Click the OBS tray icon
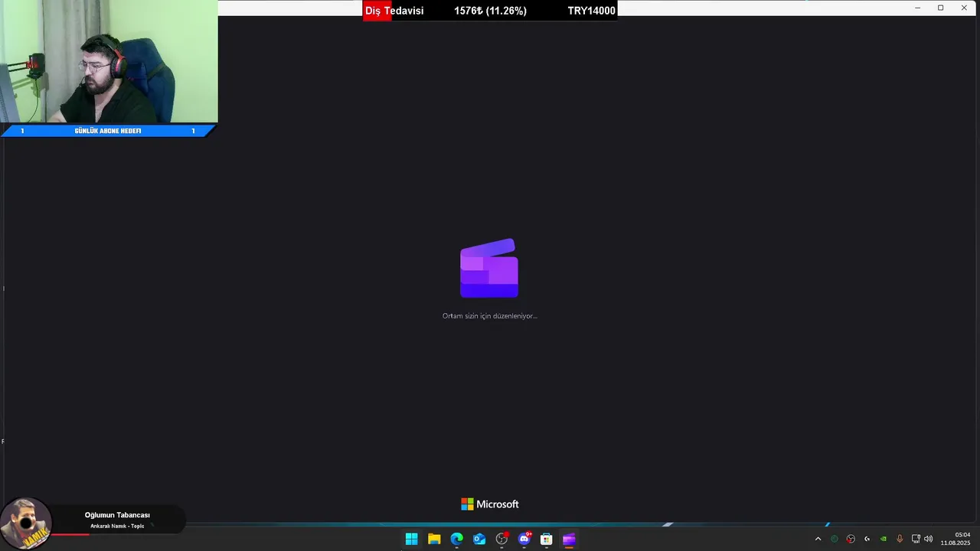The height and width of the screenshot is (551, 980). [851, 539]
